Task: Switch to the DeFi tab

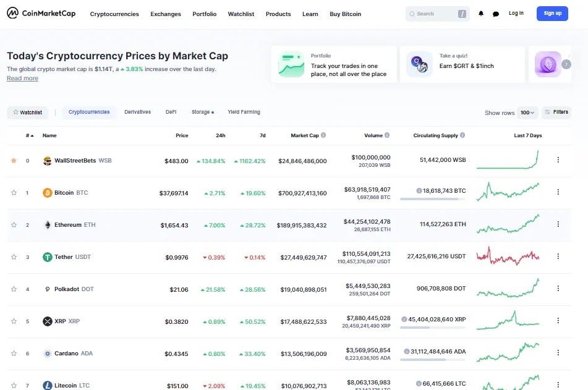Action: (x=171, y=112)
